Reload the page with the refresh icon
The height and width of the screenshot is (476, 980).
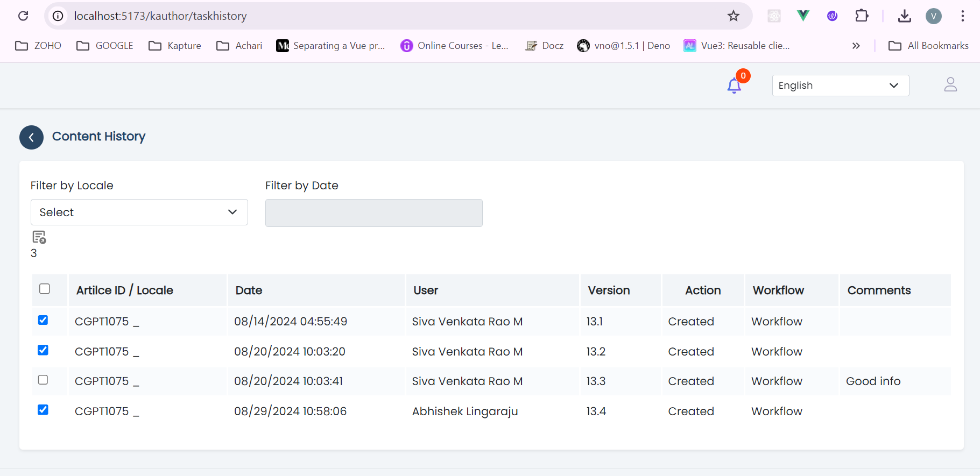pos(23,16)
